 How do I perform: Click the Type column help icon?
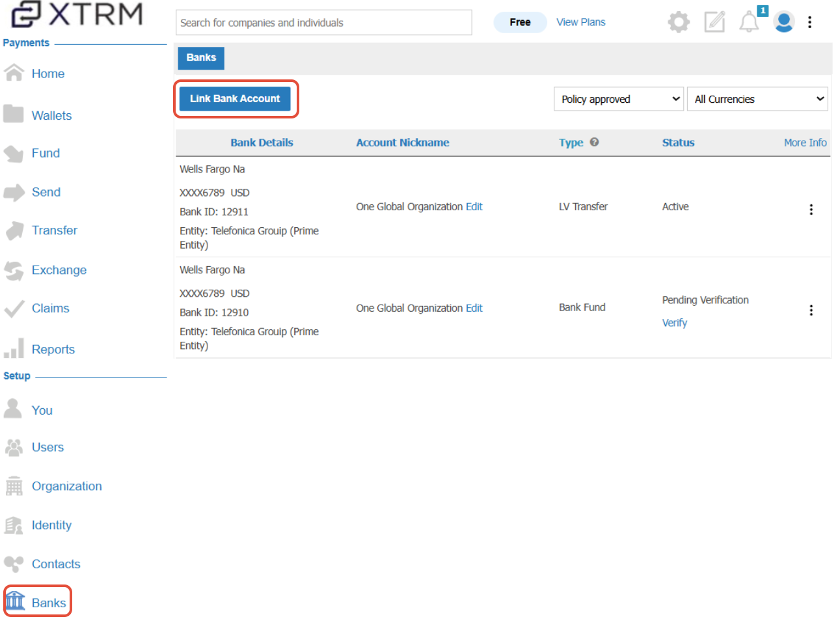pyautogui.click(x=594, y=142)
